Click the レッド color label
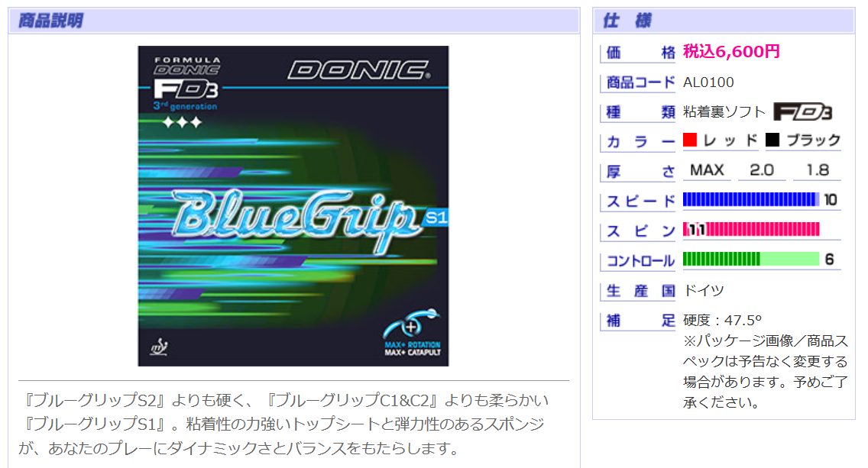 click(x=730, y=140)
